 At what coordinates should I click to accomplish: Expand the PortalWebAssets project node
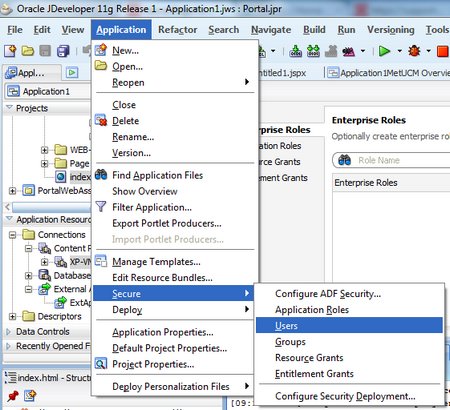click(x=12, y=191)
